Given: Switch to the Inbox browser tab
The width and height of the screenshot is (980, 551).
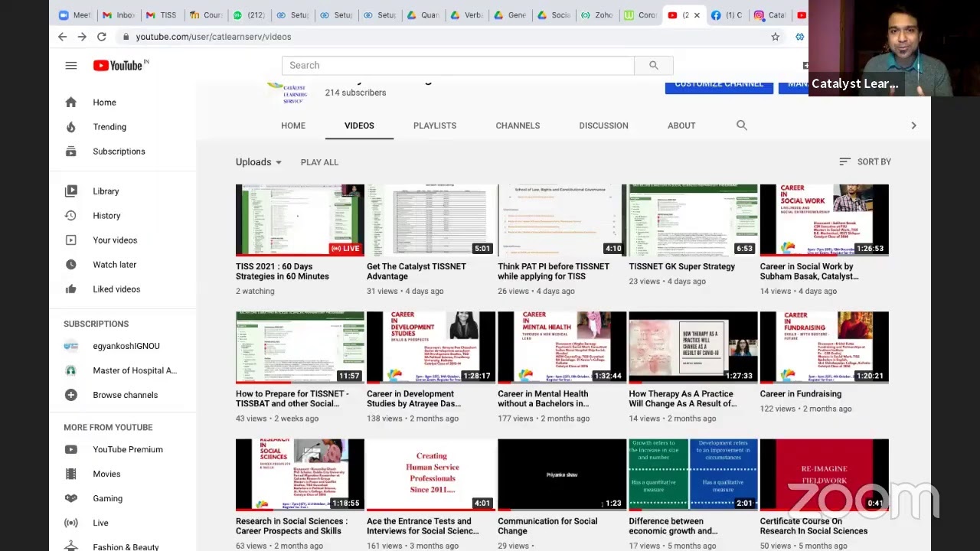Looking at the screenshot, I should (119, 15).
